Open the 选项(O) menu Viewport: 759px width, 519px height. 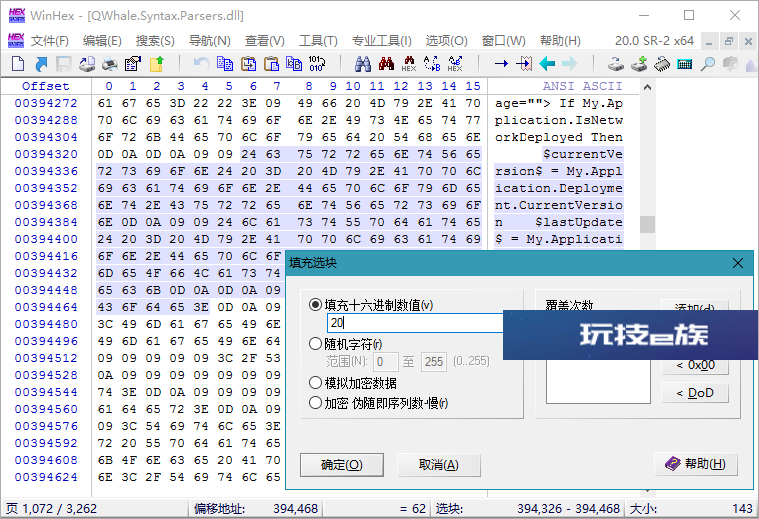(x=446, y=41)
